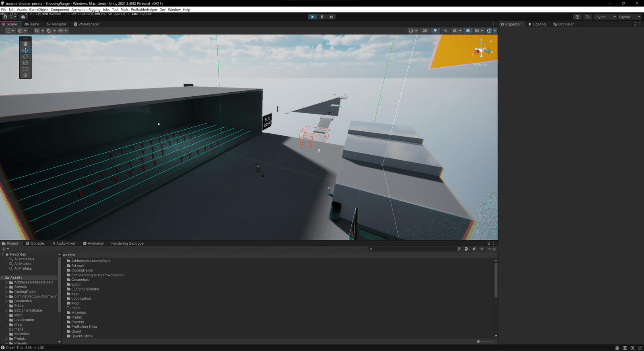Switch to the Console tab

[35, 243]
